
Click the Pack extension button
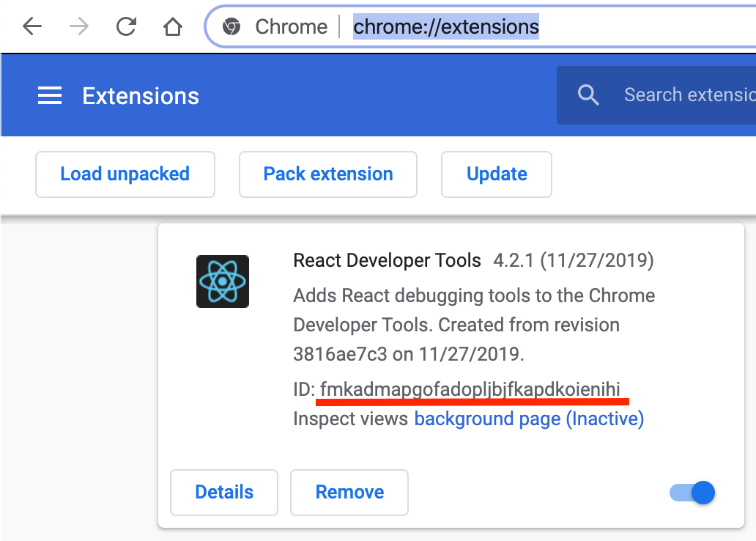tap(327, 174)
